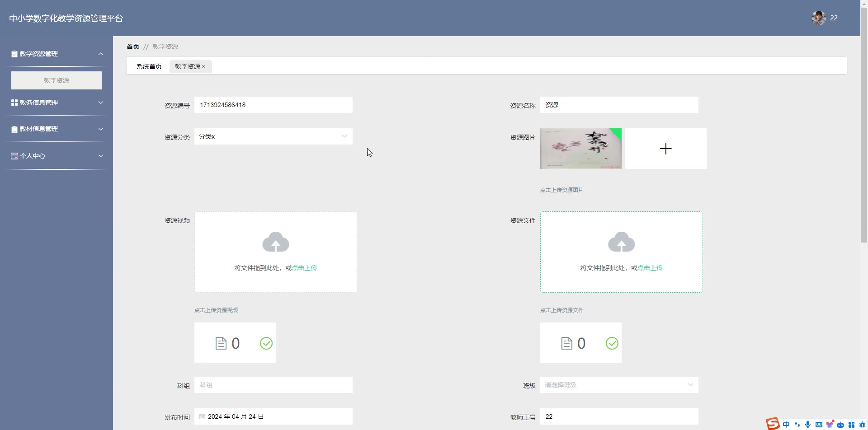Open the 个人中心 sidebar menu
Viewport: 868px width, 430px height.
(57, 156)
